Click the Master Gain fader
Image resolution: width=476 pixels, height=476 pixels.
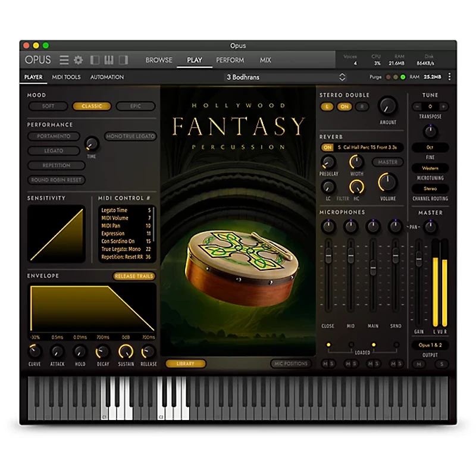click(x=419, y=260)
